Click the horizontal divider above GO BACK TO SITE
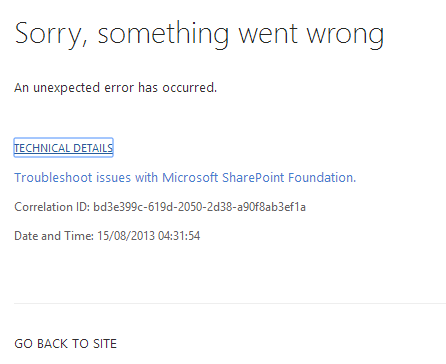The height and width of the screenshot is (364, 446). (x=230, y=303)
